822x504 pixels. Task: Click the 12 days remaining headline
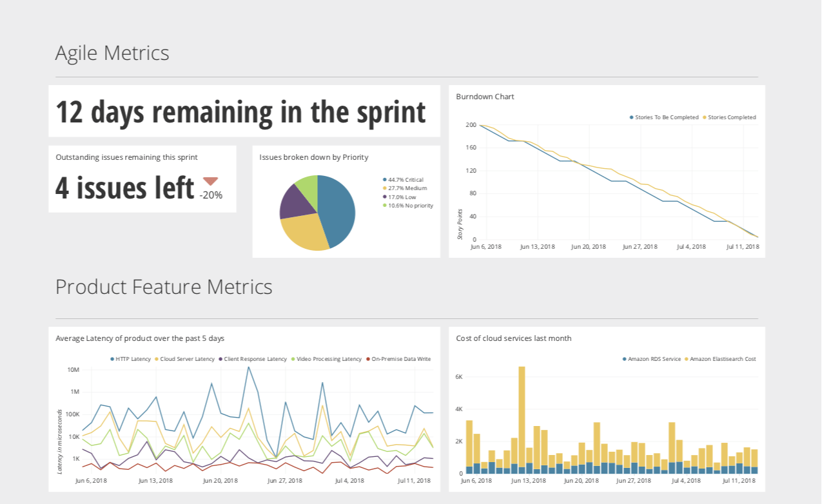coord(240,111)
